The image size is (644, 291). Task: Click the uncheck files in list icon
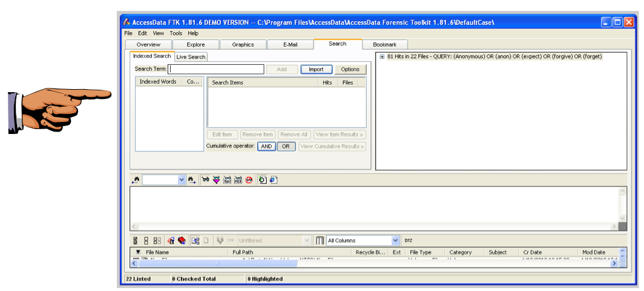[157, 241]
